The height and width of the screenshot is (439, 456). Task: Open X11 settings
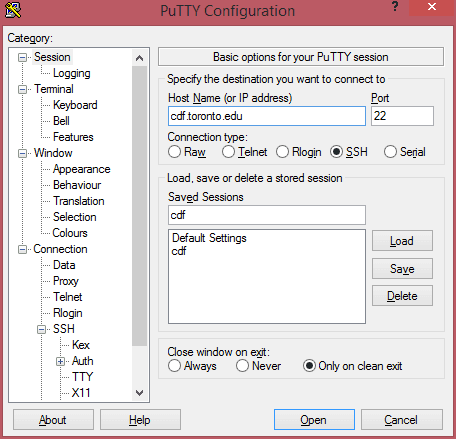81,393
